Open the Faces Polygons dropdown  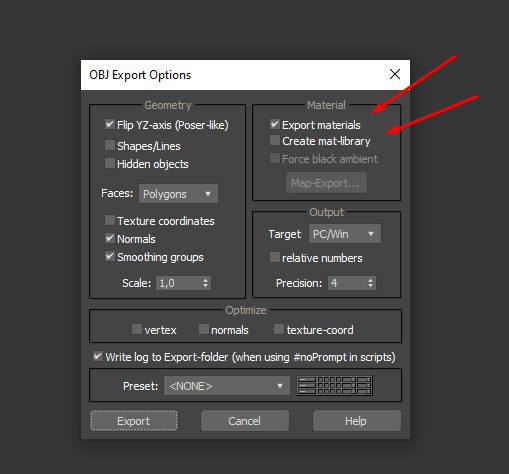(178, 194)
